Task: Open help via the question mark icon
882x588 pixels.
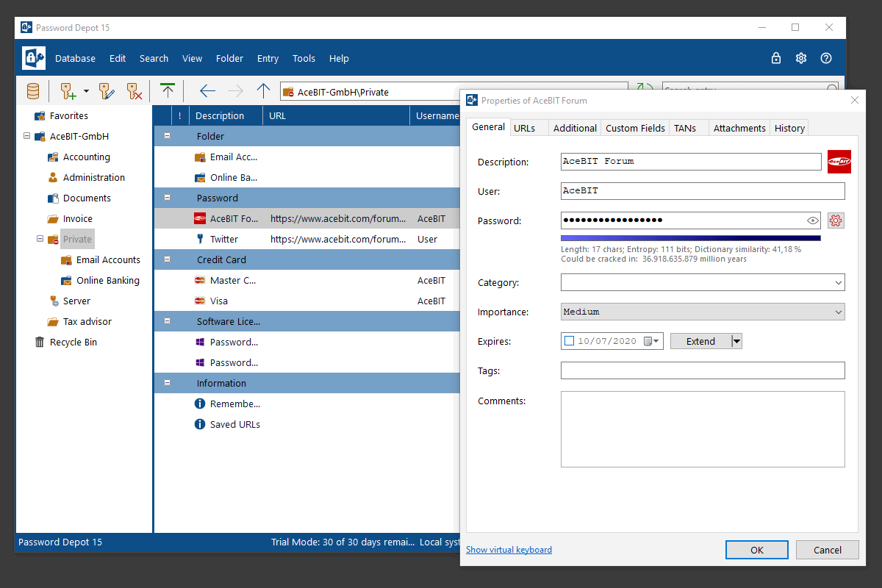Action: [826, 58]
